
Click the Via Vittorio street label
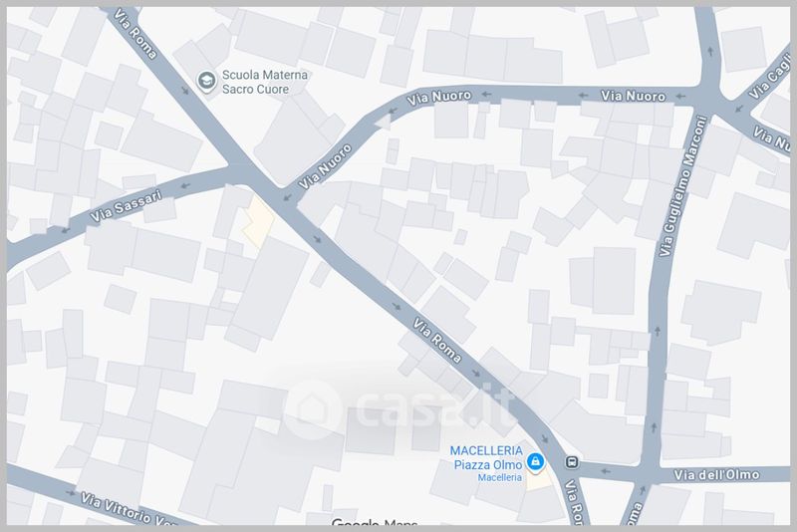pyautogui.click(x=129, y=509)
